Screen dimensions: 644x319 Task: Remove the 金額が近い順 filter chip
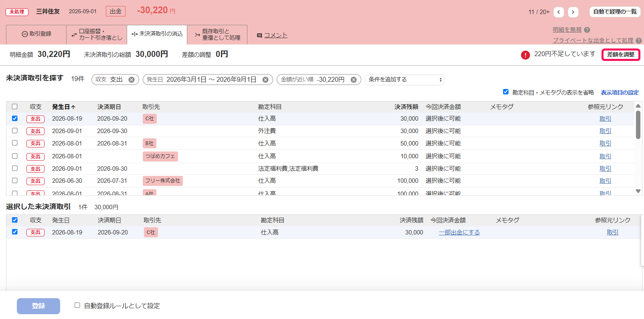pos(354,80)
